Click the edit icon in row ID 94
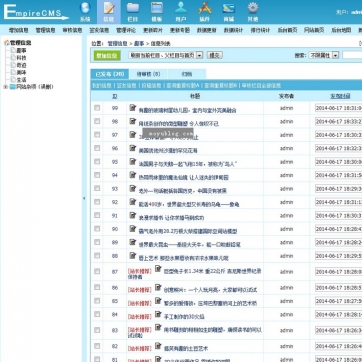This screenshot has width=362, height=362. tap(133, 175)
